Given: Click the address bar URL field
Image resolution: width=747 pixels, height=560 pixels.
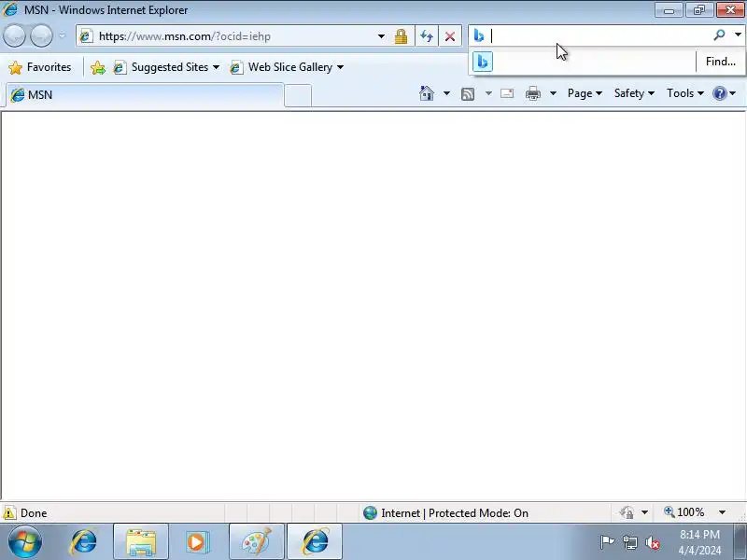Looking at the screenshot, I should click(229, 36).
